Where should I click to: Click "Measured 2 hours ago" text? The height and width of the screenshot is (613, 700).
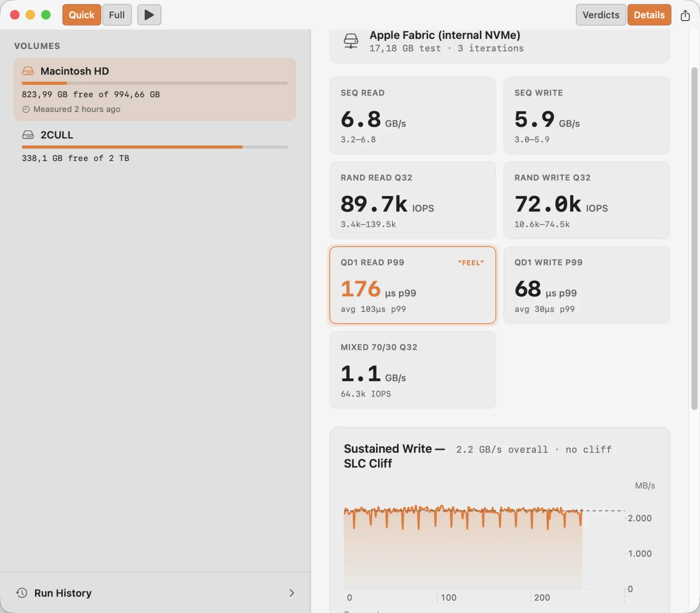click(x=77, y=109)
